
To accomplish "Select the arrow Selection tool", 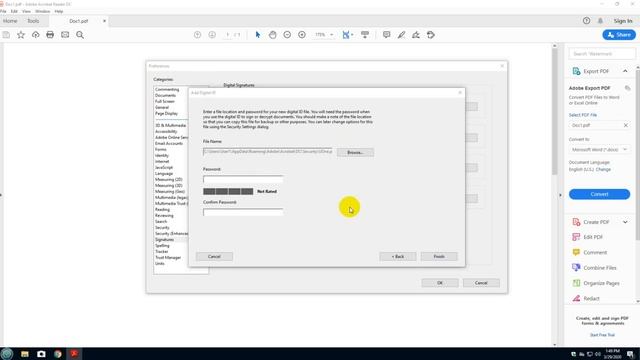I will (258, 35).
